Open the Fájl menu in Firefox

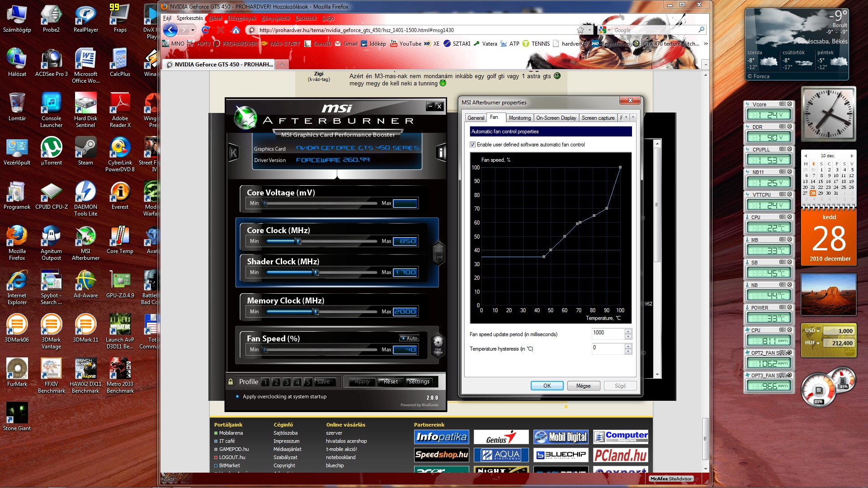167,18
